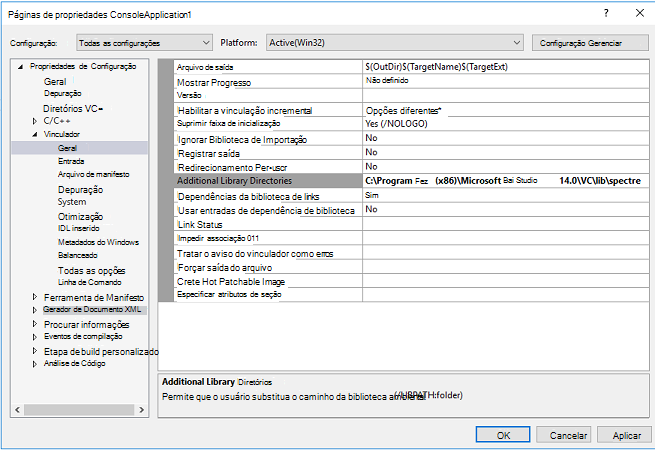Click the OK button

click(x=503, y=435)
